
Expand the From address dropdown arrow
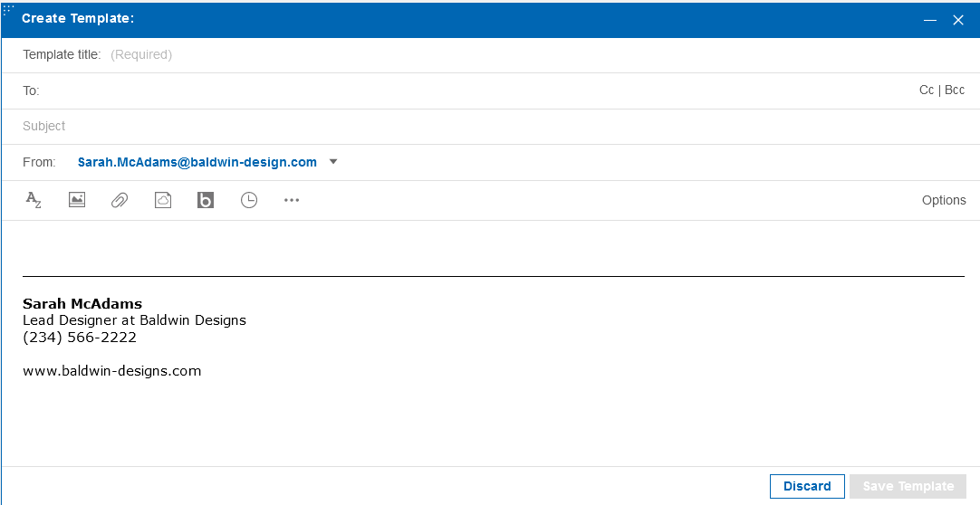tap(333, 162)
